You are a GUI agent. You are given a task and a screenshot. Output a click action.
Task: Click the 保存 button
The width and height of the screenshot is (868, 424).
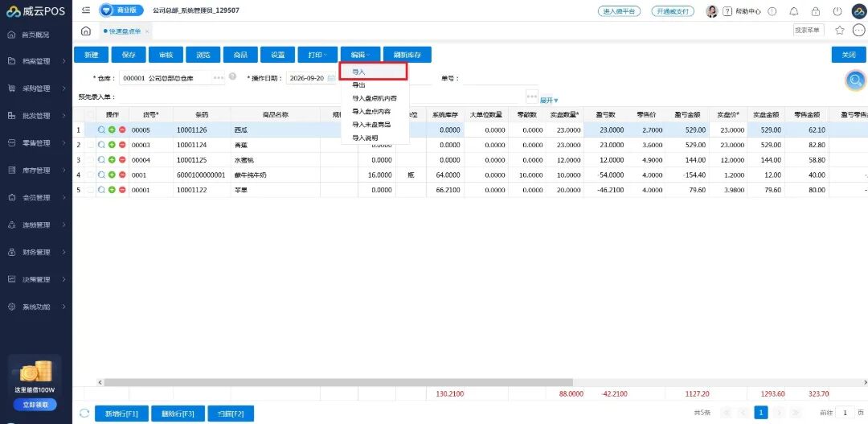pos(129,55)
